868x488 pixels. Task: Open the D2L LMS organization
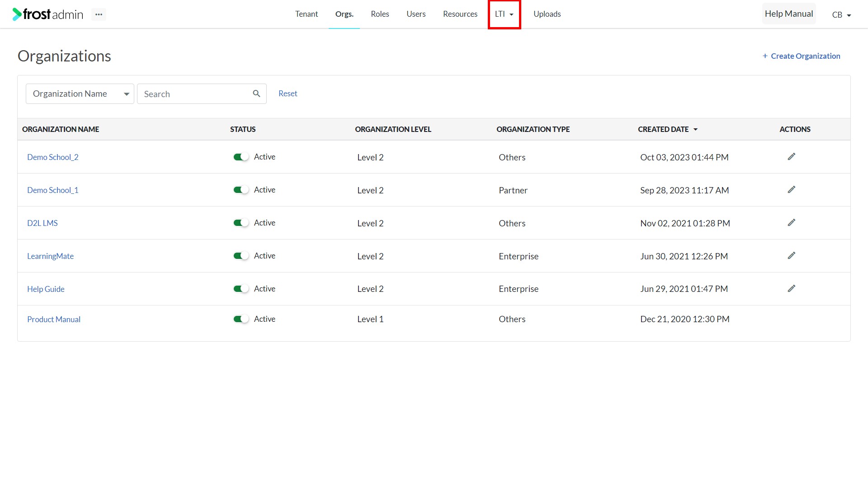(42, 223)
